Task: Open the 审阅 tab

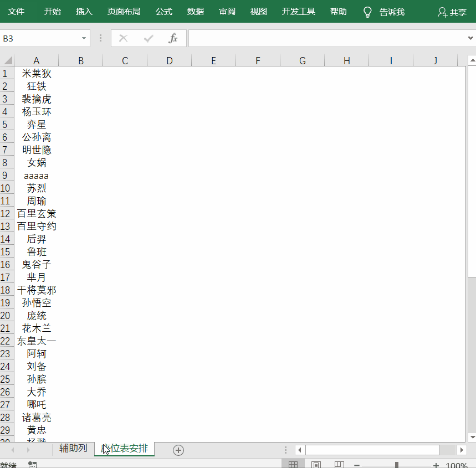Action: [x=227, y=12]
